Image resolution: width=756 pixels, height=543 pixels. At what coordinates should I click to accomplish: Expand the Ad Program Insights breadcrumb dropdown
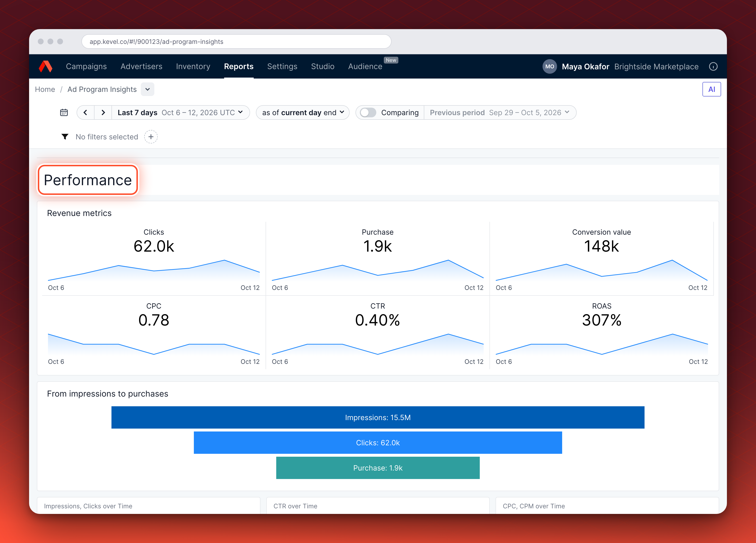(x=147, y=89)
